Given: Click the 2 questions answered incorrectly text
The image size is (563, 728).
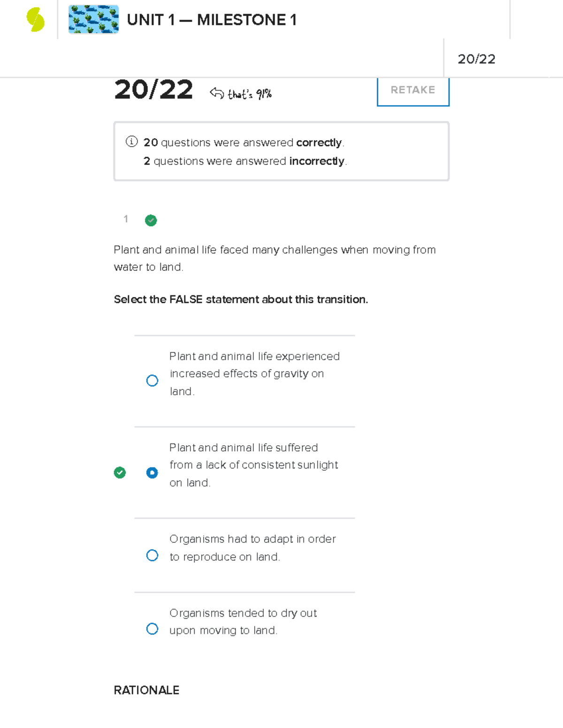Looking at the screenshot, I should click(244, 161).
